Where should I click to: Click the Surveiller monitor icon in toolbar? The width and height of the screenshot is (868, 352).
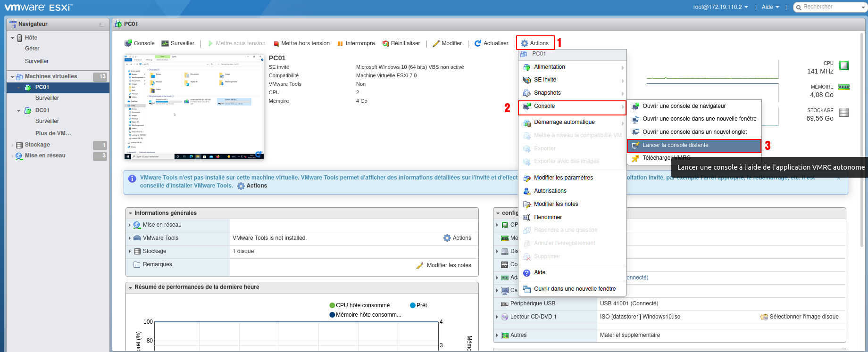point(165,43)
